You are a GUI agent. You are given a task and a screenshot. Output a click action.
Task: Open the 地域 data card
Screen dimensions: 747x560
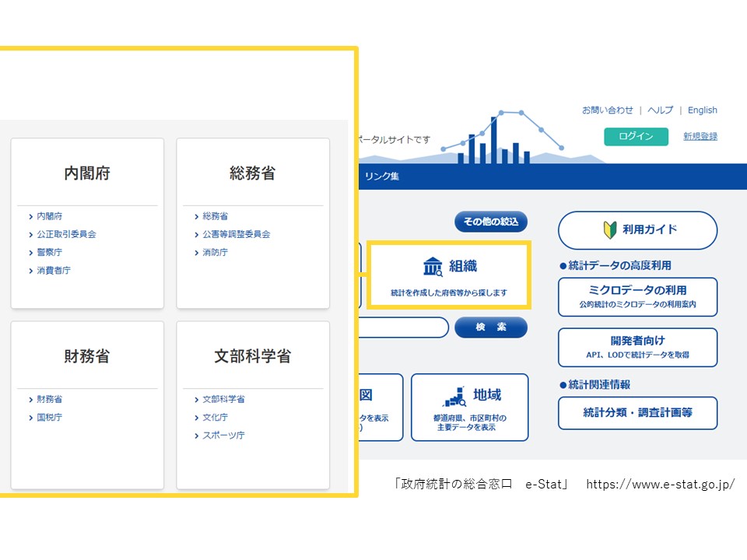tap(469, 407)
